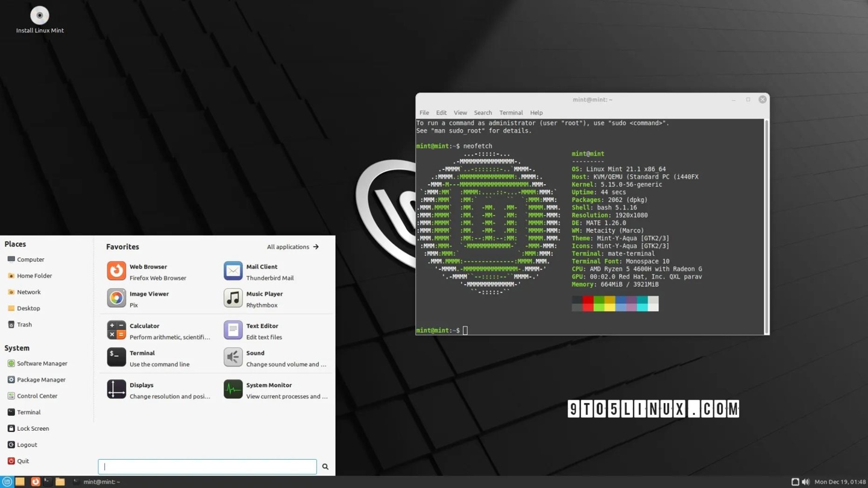Image resolution: width=868 pixels, height=488 pixels.
Task: Open the file manager folder icon in the panel
Action: click(x=60, y=482)
